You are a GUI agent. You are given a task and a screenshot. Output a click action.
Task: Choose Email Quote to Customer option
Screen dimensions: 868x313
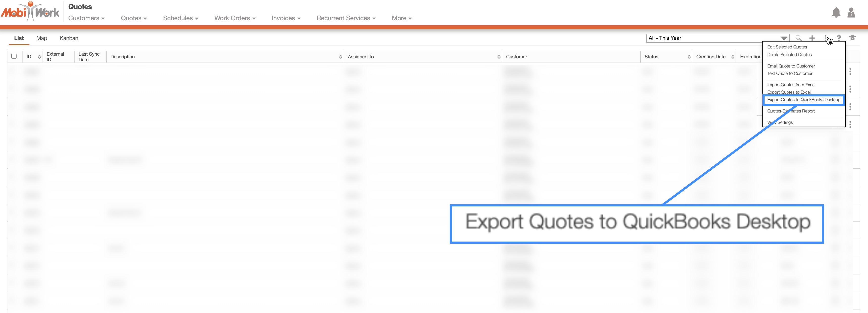[x=791, y=66]
